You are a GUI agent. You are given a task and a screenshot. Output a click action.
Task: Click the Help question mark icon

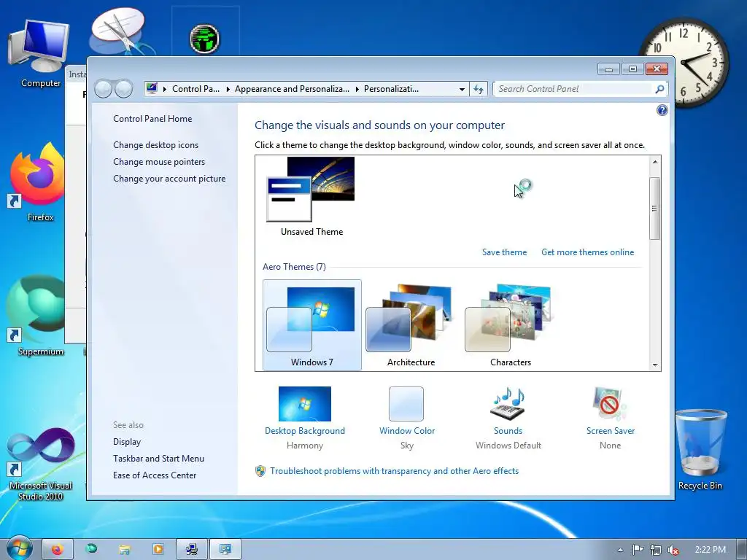[x=662, y=111]
